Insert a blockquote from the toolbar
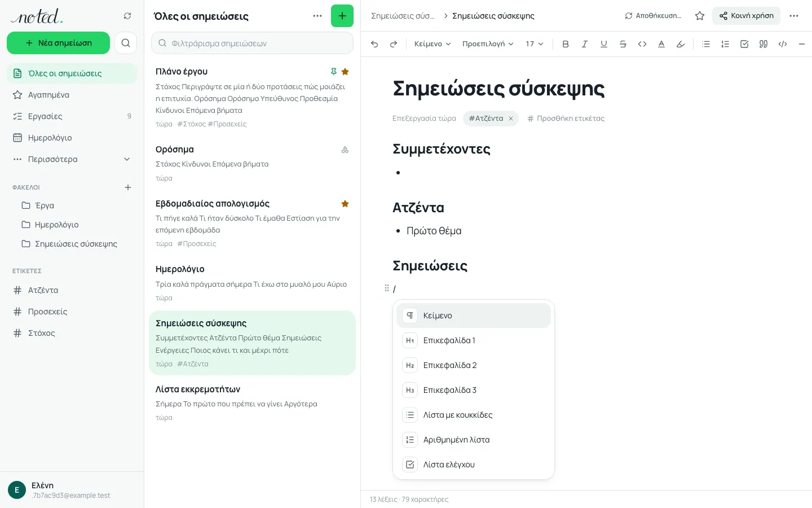The height and width of the screenshot is (508, 812). click(764, 44)
